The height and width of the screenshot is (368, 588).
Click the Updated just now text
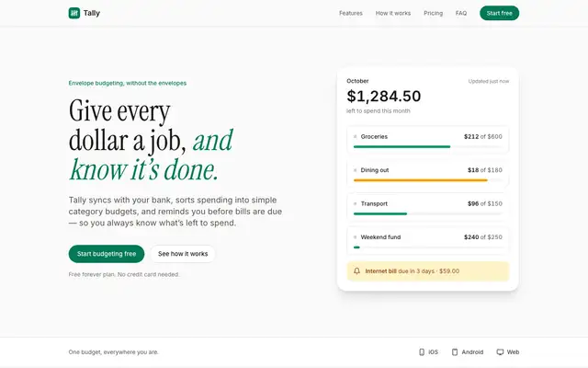489,81
